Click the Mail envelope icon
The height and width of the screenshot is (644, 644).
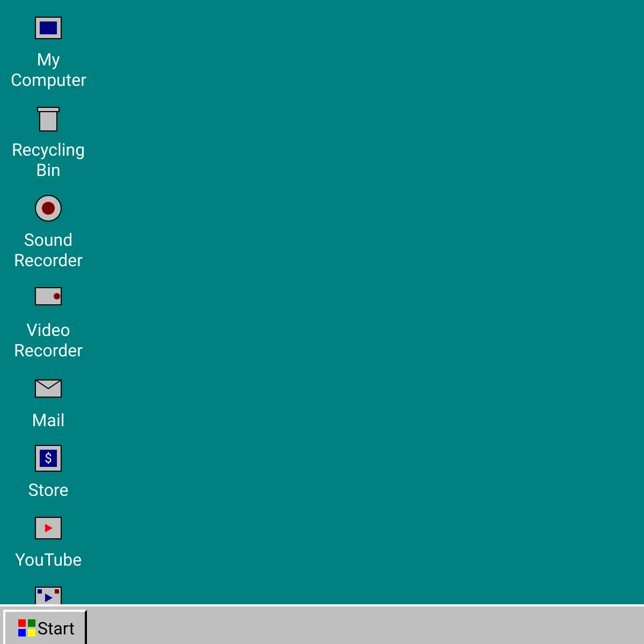pyautogui.click(x=48, y=389)
